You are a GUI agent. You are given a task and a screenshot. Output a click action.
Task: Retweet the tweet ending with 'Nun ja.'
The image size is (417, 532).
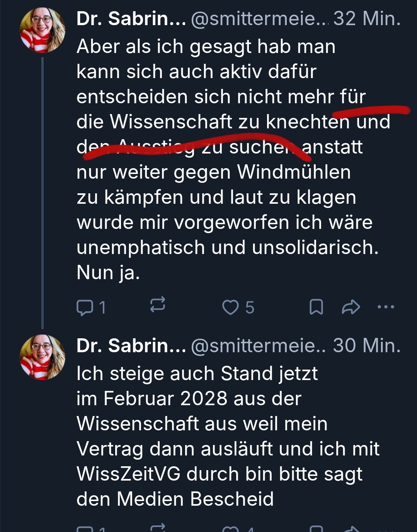[157, 305]
